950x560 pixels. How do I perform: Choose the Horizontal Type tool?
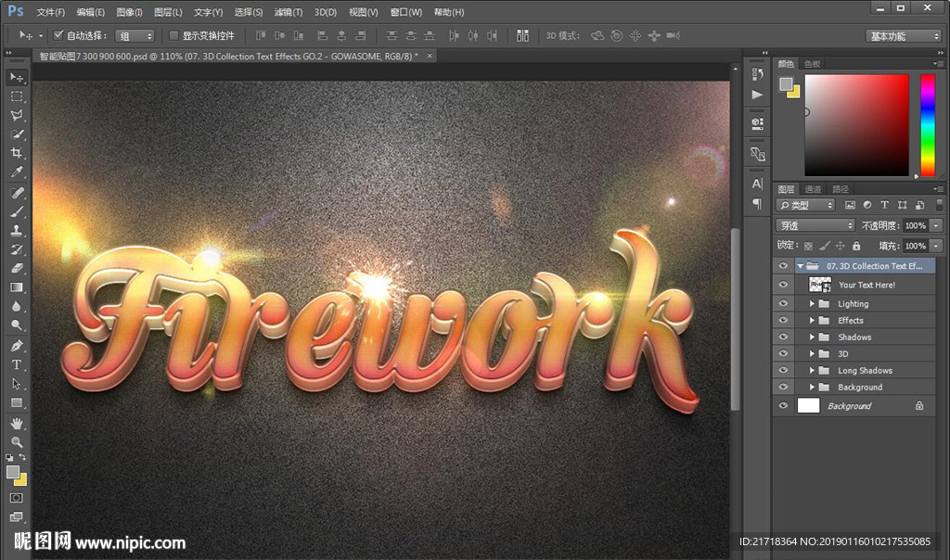tap(17, 364)
